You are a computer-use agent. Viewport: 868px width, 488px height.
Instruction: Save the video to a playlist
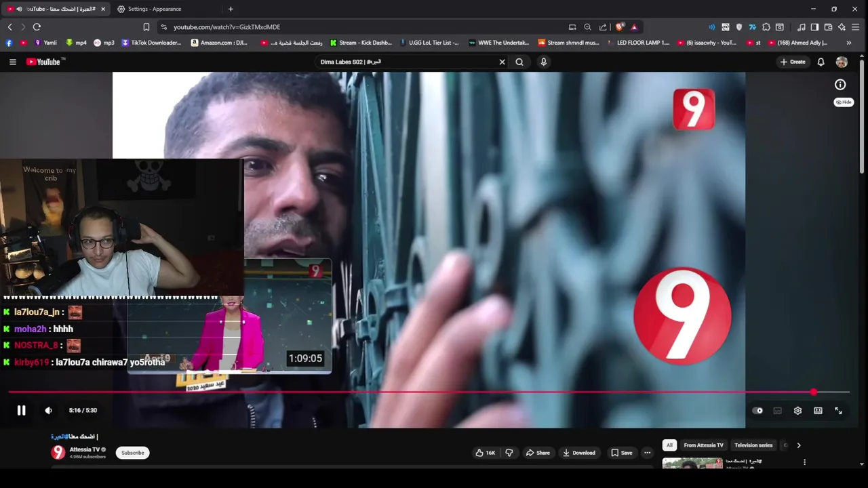(621, 453)
